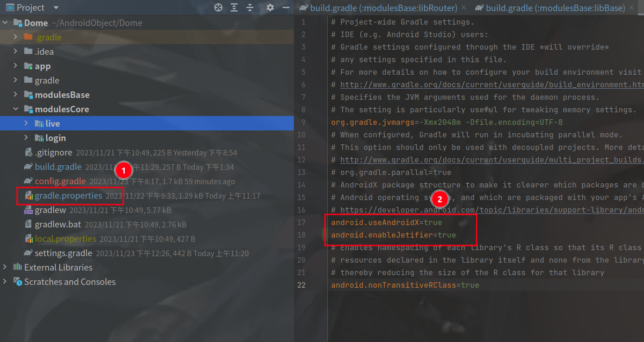Open the Project view dropdown
644x342 pixels.
click(56, 8)
